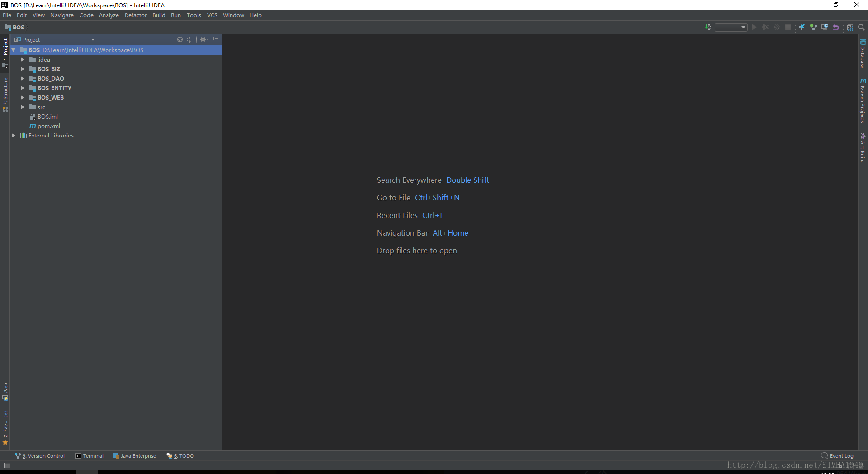Open the Navigate menu

coord(62,15)
